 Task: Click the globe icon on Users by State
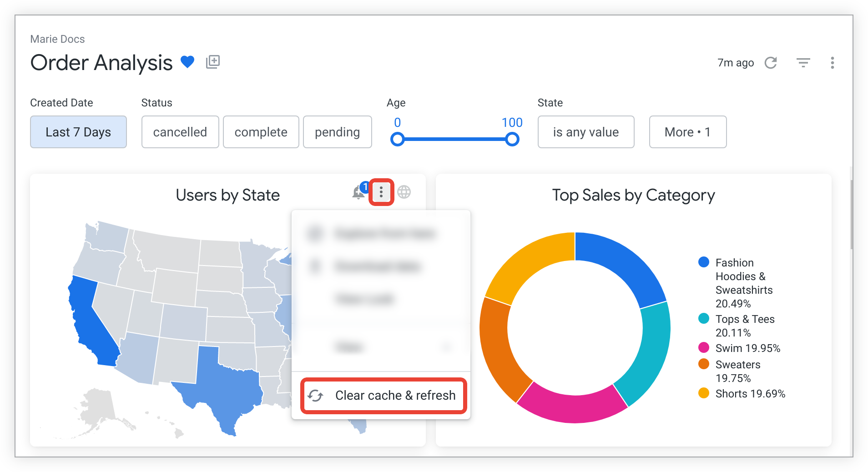[x=404, y=192]
